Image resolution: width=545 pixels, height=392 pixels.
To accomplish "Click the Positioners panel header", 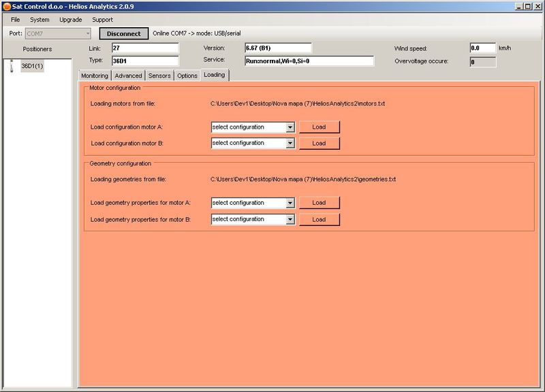I will [x=37, y=49].
